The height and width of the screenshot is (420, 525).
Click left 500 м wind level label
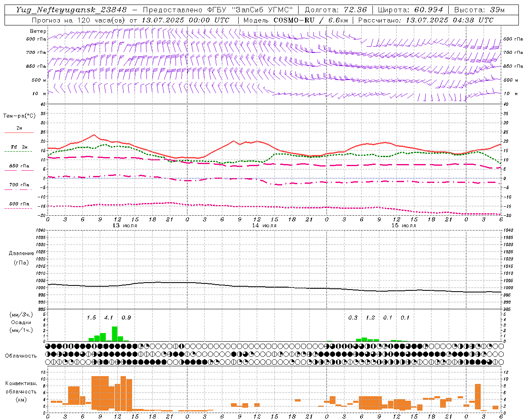tap(39, 80)
